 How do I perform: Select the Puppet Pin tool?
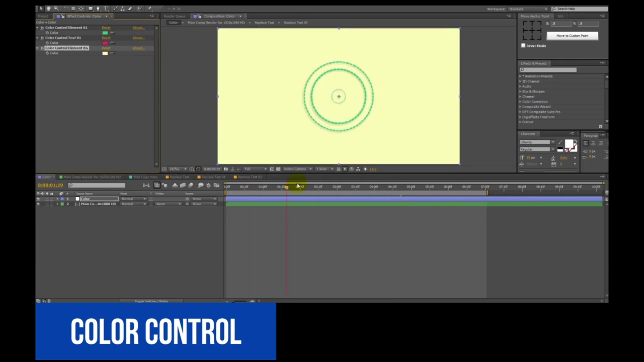150,8
